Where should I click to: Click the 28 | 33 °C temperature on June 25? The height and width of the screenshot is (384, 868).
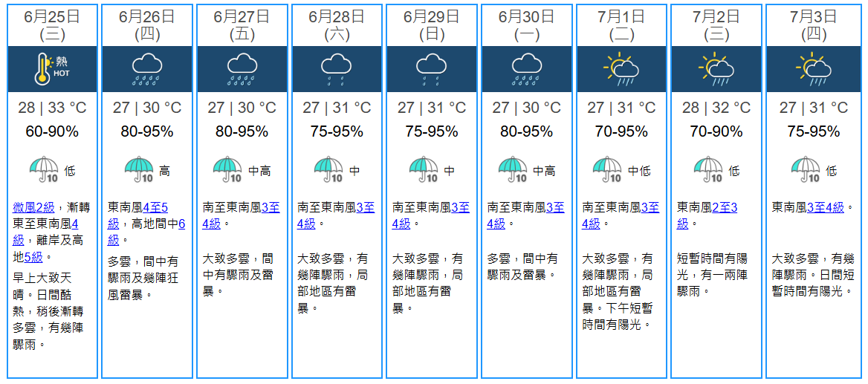(52, 108)
